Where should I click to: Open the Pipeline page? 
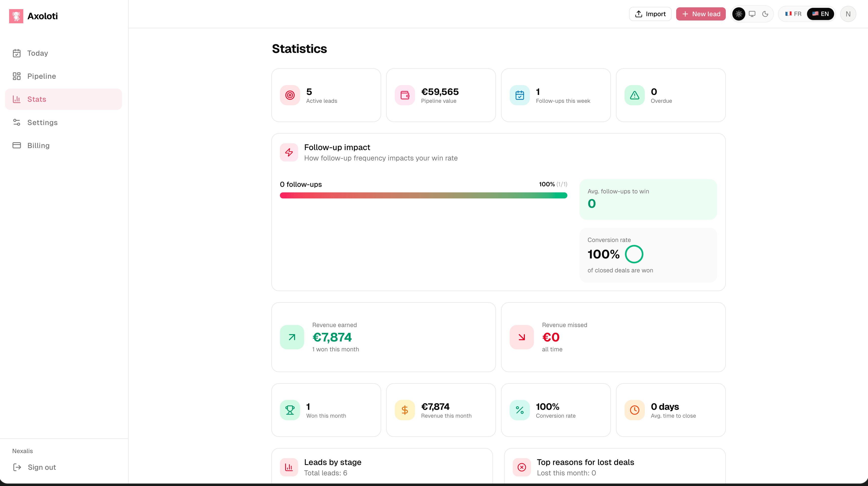coord(63,76)
